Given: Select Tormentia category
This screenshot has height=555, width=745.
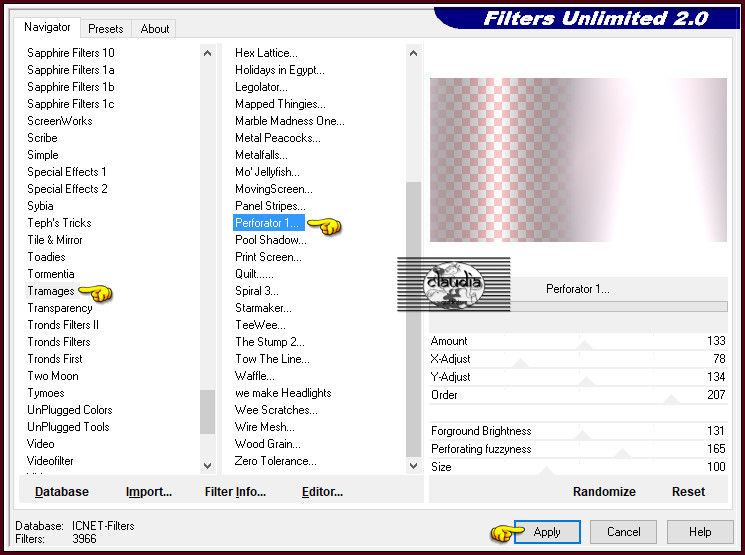Looking at the screenshot, I should pos(51,274).
